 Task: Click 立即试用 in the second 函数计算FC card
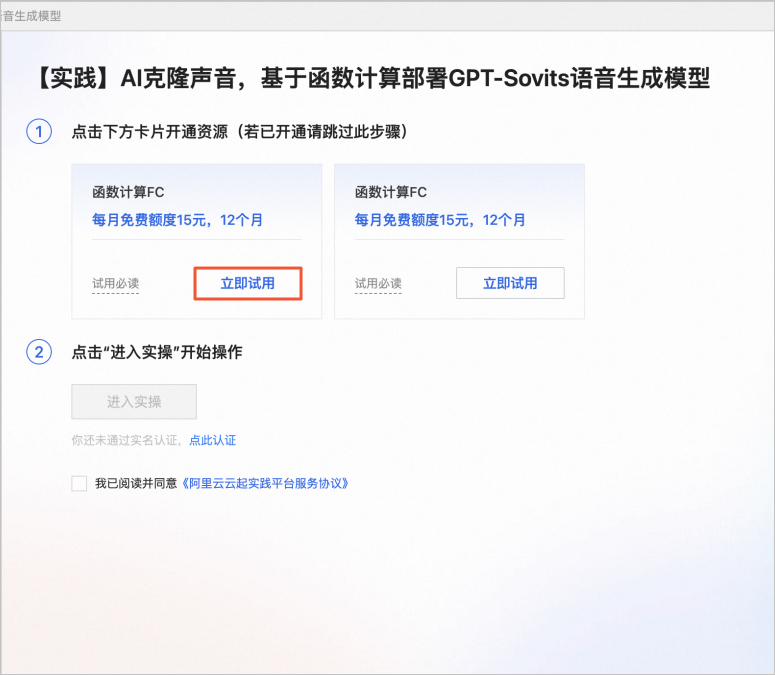[x=510, y=283]
